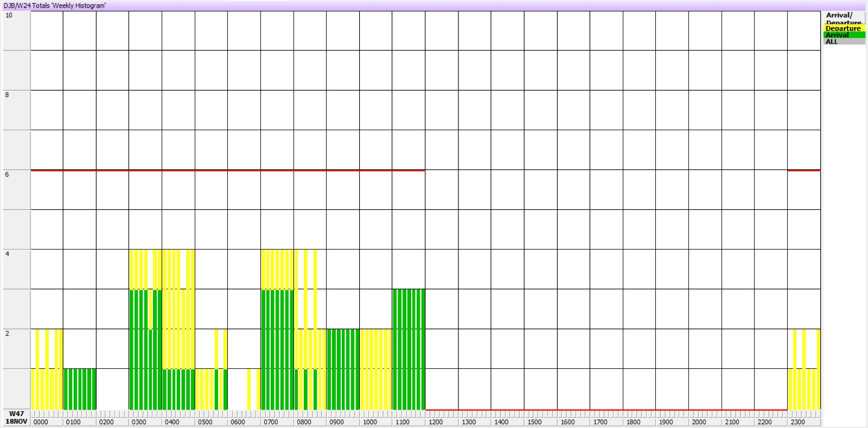Image resolution: width=868 pixels, height=428 pixels.
Task: Click the 10 value on vertical axis
Action: [9, 15]
